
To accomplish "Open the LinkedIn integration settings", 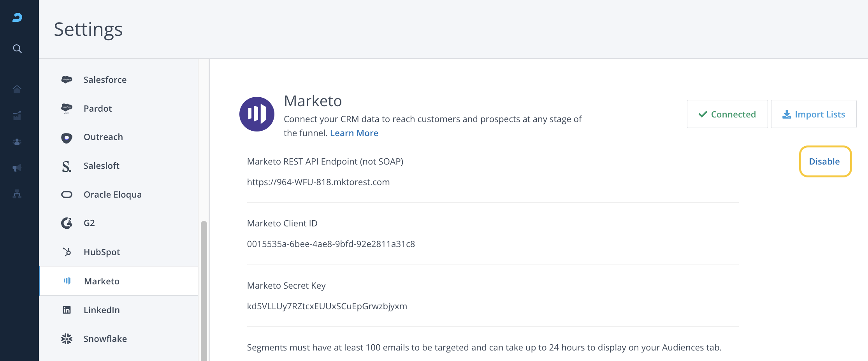I will 119,310.
